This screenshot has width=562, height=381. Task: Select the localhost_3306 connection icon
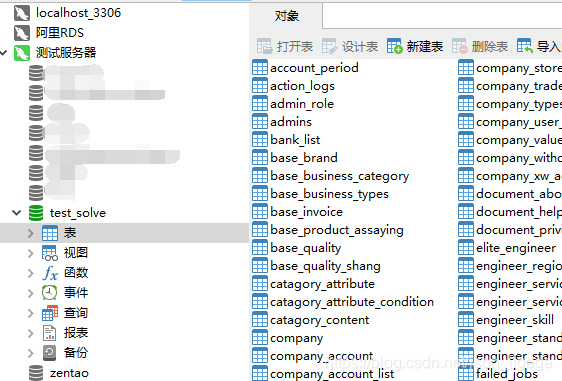point(22,13)
